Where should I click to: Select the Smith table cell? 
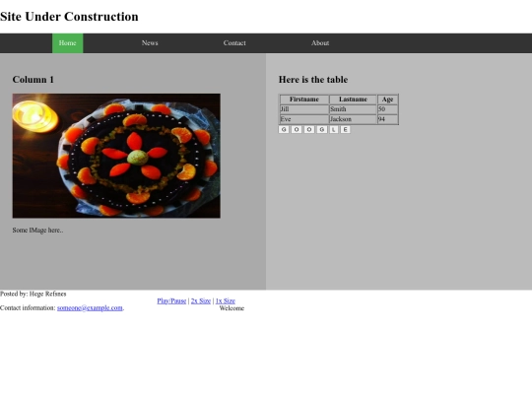click(353, 109)
